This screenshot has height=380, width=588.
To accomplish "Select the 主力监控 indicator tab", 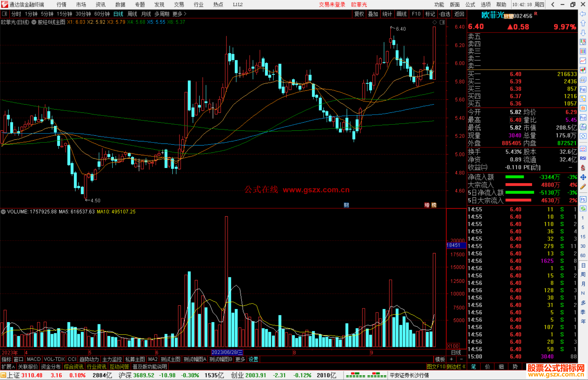I will [112, 360].
